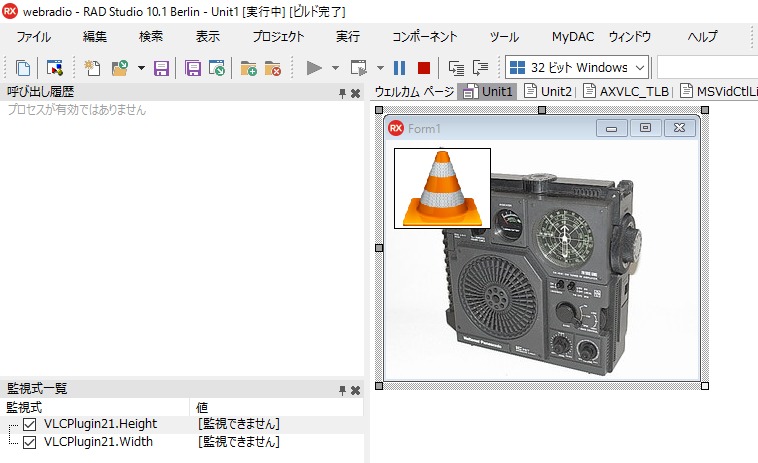The height and width of the screenshot is (463, 758).
Task: Expand the dropdown arrow beside Run button
Action: [x=336, y=68]
